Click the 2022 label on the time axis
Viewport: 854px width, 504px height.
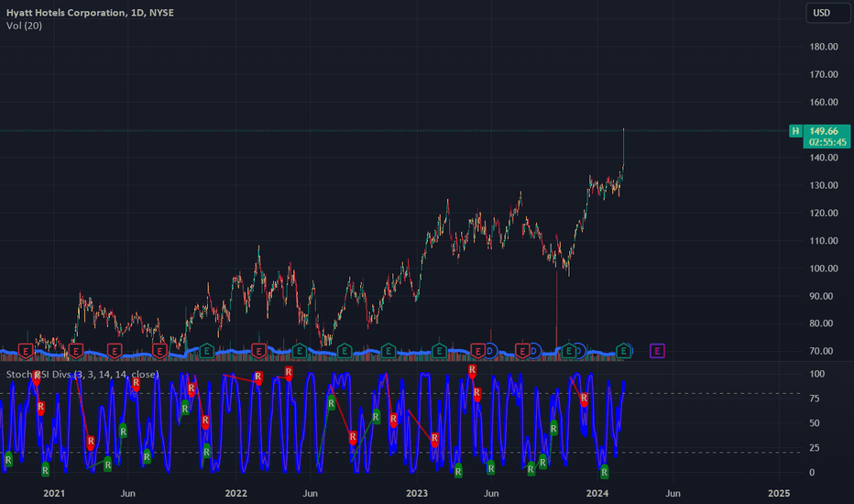(235, 493)
